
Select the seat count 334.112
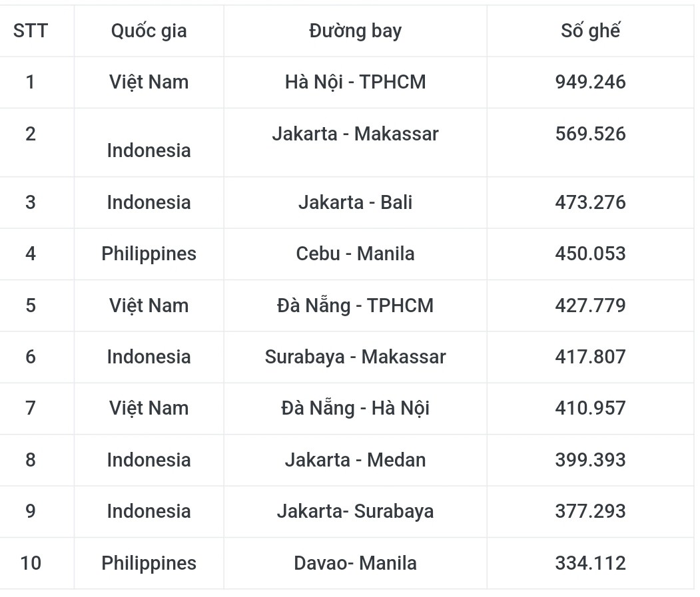pyautogui.click(x=590, y=563)
